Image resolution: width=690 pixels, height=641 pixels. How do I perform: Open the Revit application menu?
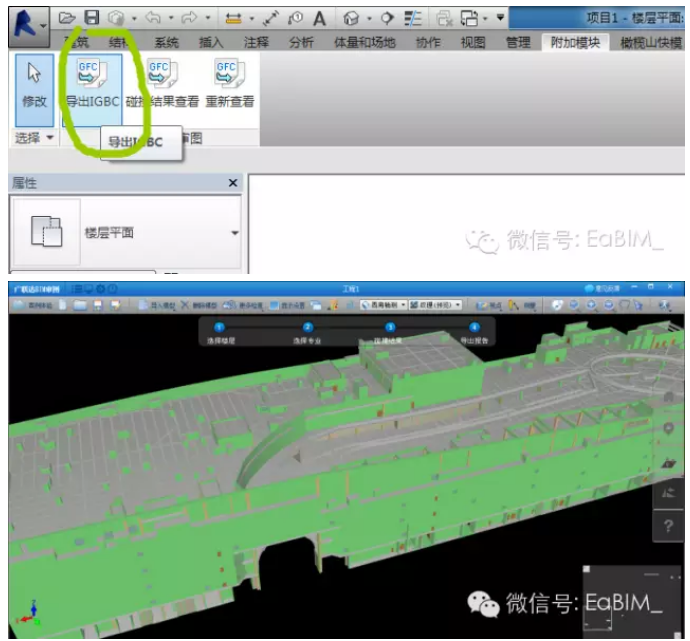(x=29, y=26)
